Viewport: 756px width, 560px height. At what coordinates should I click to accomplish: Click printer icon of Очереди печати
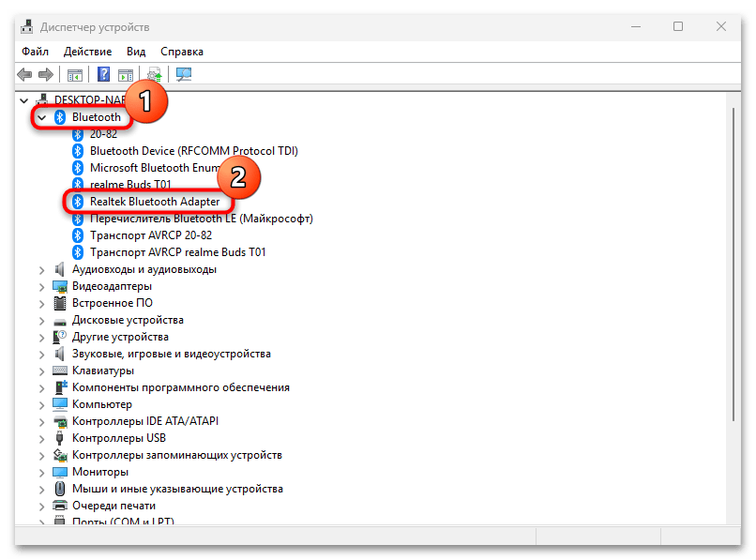pyautogui.click(x=60, y=506)
